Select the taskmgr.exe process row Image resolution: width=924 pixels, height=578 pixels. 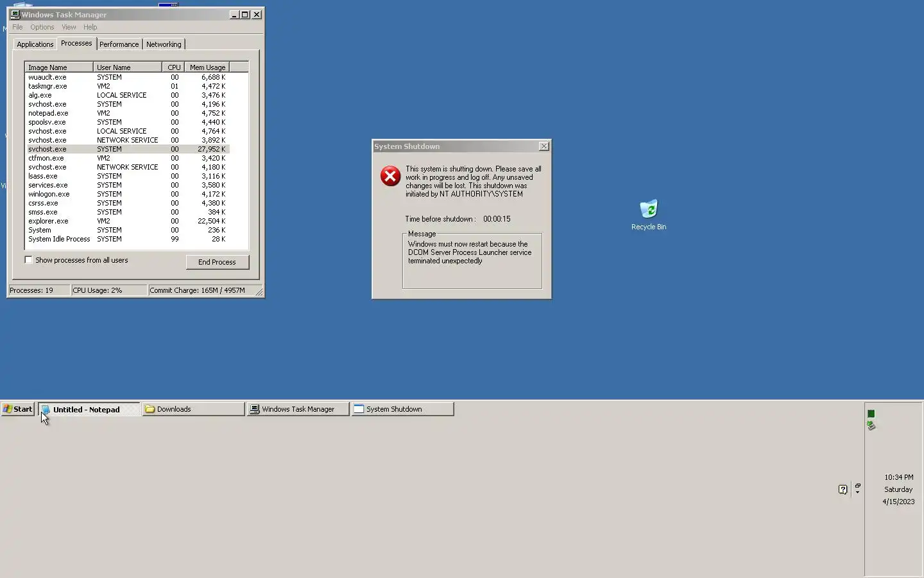click(127, 86)
